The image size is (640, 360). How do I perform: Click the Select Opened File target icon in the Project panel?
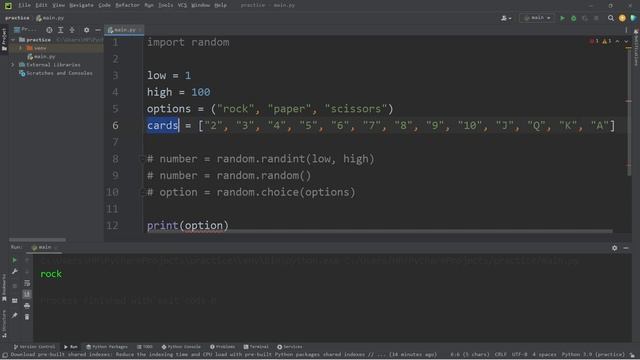tap(49, 30)
